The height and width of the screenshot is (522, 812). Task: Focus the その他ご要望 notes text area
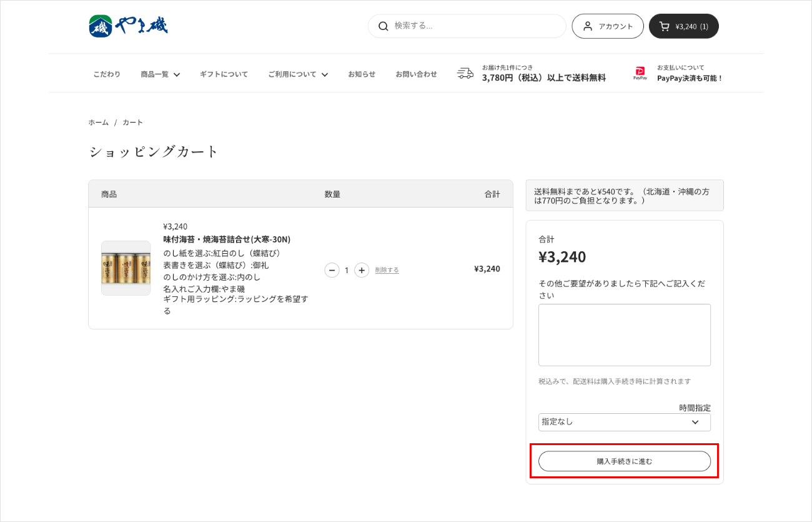(x=624, y=334)
